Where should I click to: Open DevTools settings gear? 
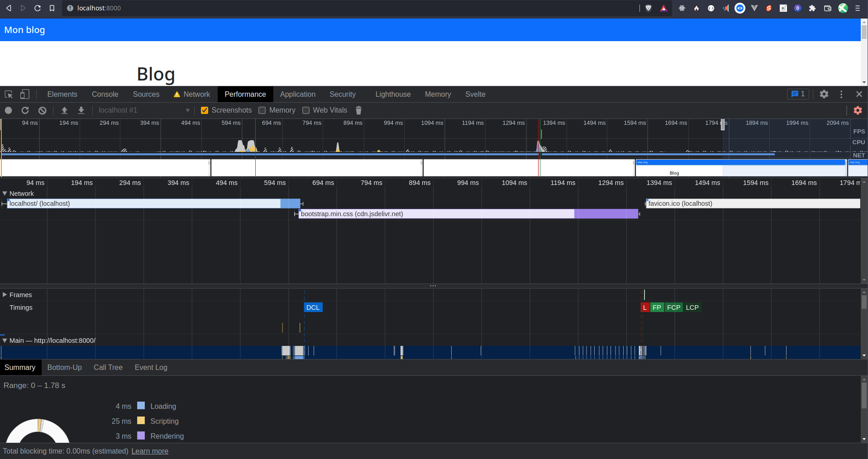coord(824,94)
